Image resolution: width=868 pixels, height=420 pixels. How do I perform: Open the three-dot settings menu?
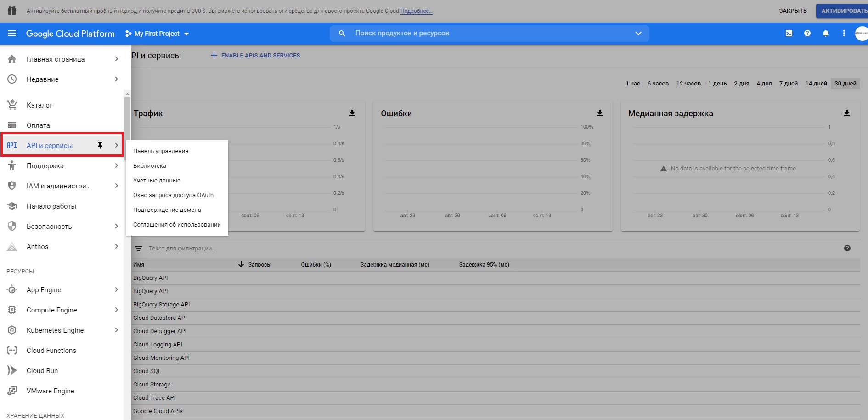844,34
